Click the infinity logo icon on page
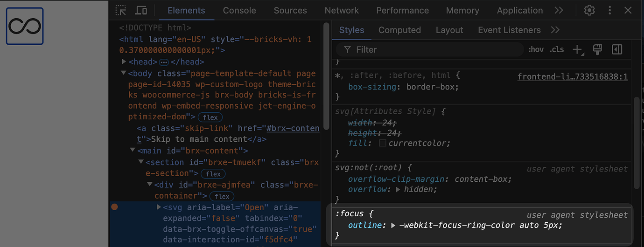This screenshot has height=247, width=644. pyautogui.click(x=25, y=26)
